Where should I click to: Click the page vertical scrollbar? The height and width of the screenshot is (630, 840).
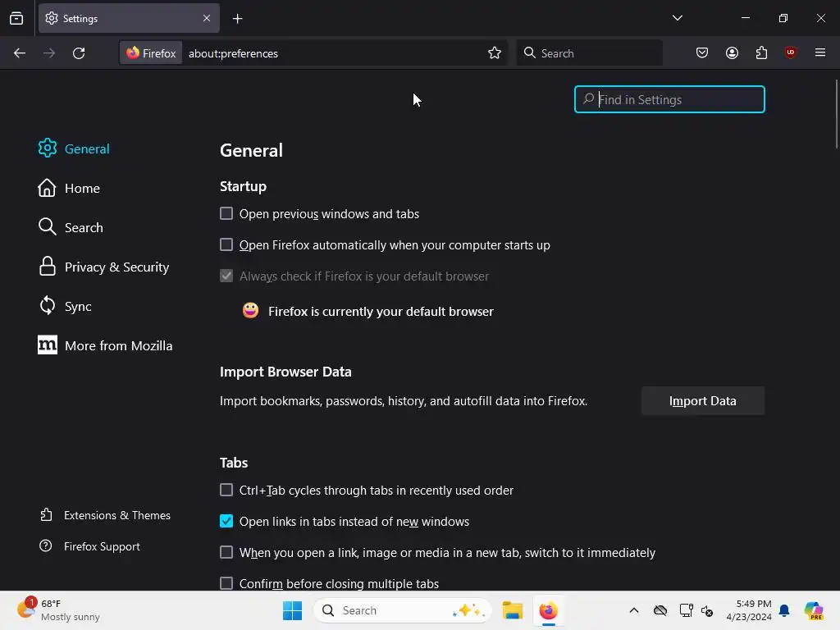click(836, 113)
